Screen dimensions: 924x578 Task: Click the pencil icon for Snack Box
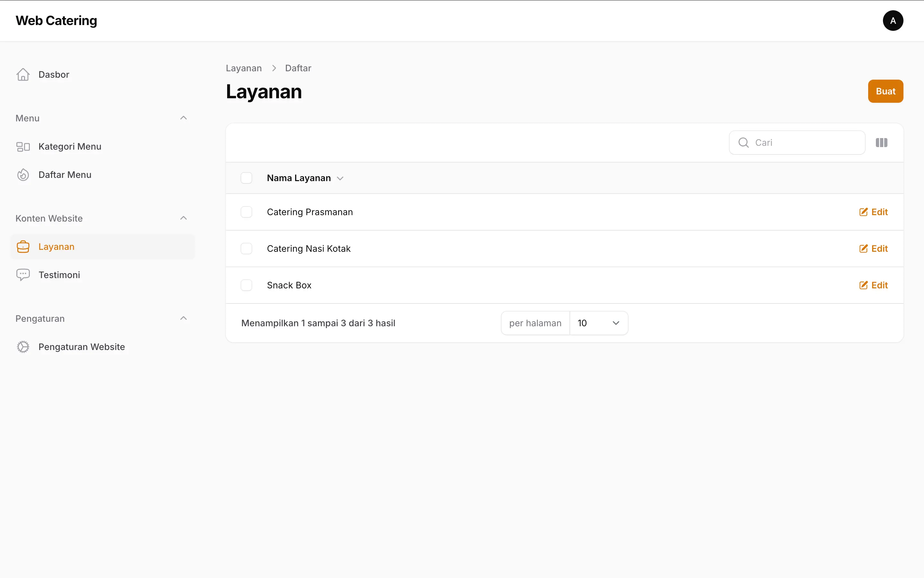[863, 285]
